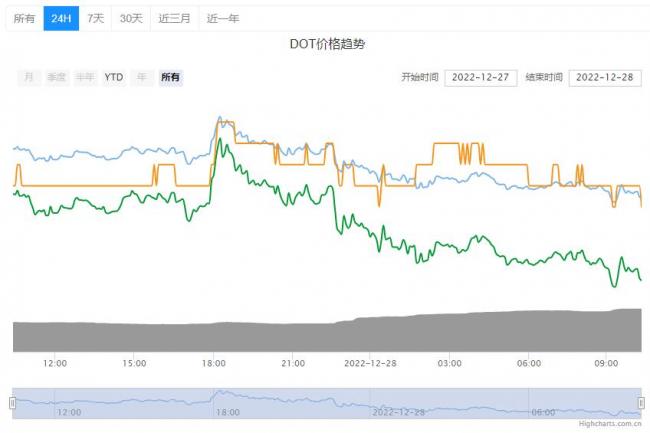Select the 近一年 tab
Viewport: 650px width, 433px height.
(223, 19)
